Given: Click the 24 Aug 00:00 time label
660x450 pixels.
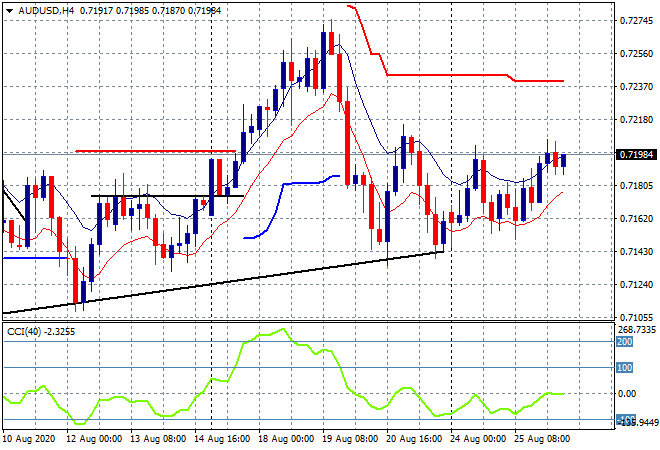Looking at the screenshot, I should click(x=478, y=439).
